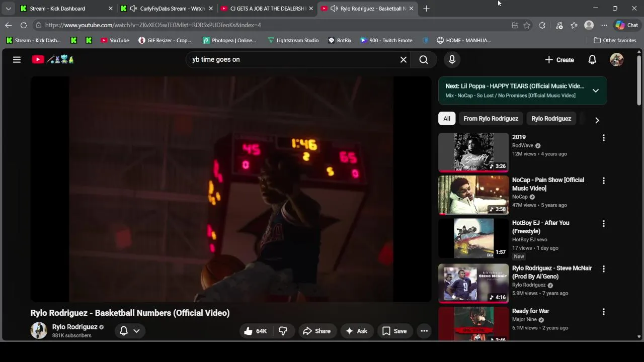This screenshot has width=644, height=362.
Task: Open the YouTube guide hamburger menu
Action: [x=17, y=59]
